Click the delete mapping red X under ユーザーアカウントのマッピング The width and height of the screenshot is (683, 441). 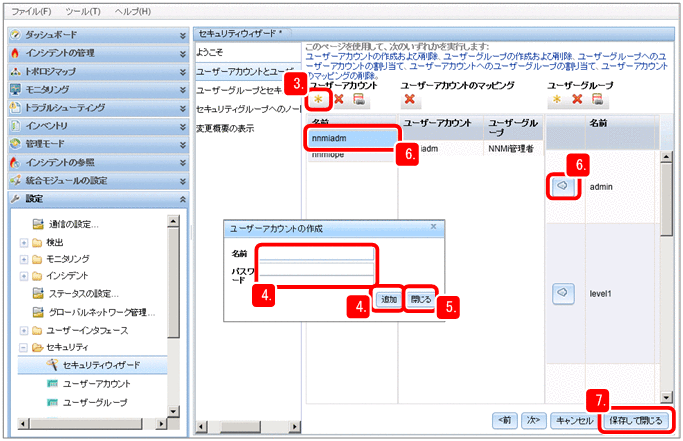pyautogui.click(x=409, y=99)
